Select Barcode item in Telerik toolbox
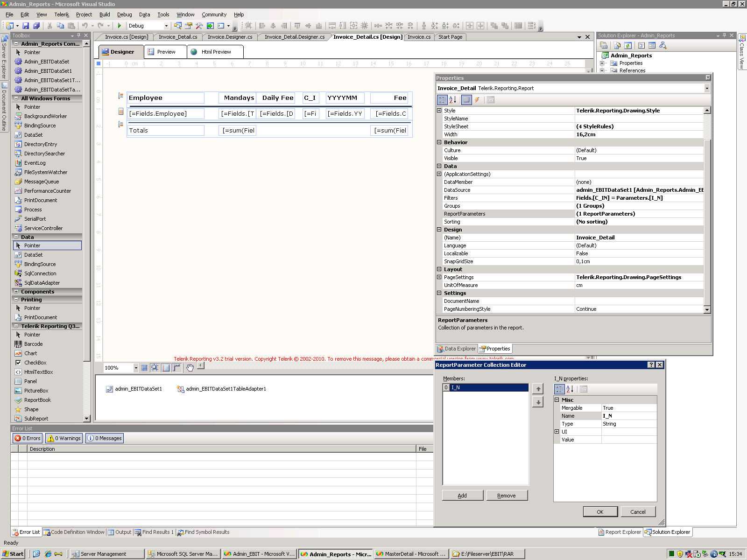 click(x=33, y=344)
